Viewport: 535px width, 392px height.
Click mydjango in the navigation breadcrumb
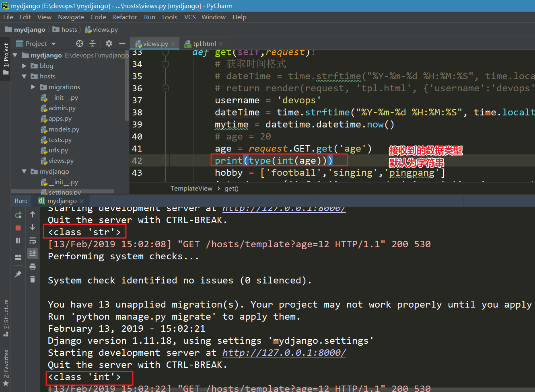25,29
